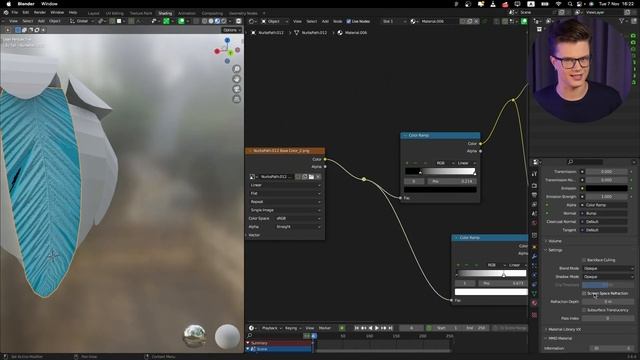Open the Shadow Mode Opaque dropdown
Viewport: 640px width, 360px height.
[x=608, y=277]
